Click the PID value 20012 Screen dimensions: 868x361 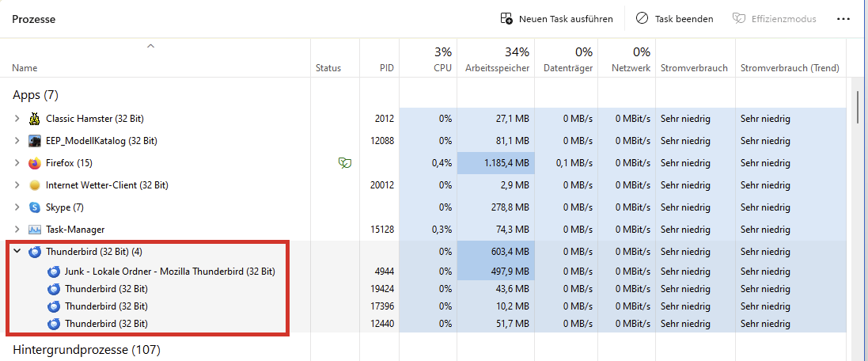(382, 185)
